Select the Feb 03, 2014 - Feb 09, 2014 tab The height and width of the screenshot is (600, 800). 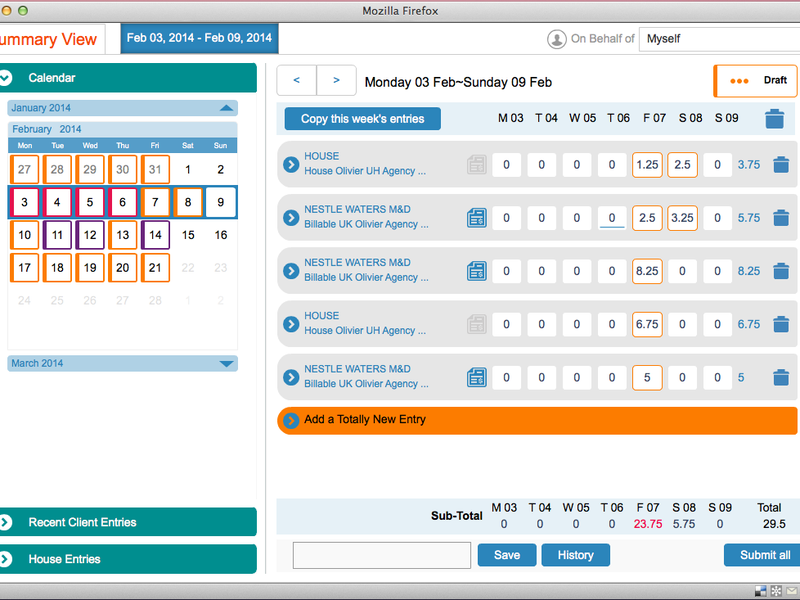coord(199,38)
